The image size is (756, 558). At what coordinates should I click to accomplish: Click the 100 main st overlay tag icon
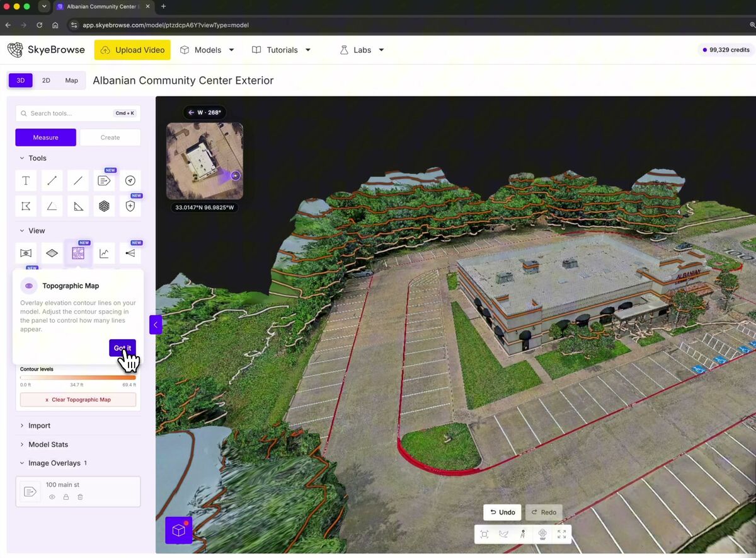30,491
